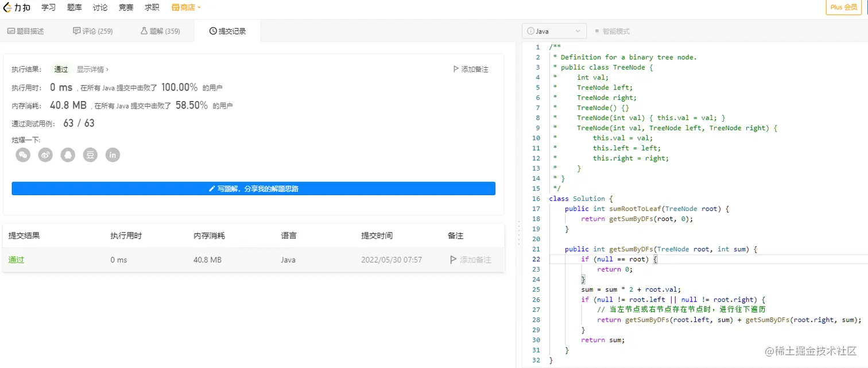The width and height of the screenshot is (868, 368).
Task: Share result via QQ icon
Action: point(68,155)
